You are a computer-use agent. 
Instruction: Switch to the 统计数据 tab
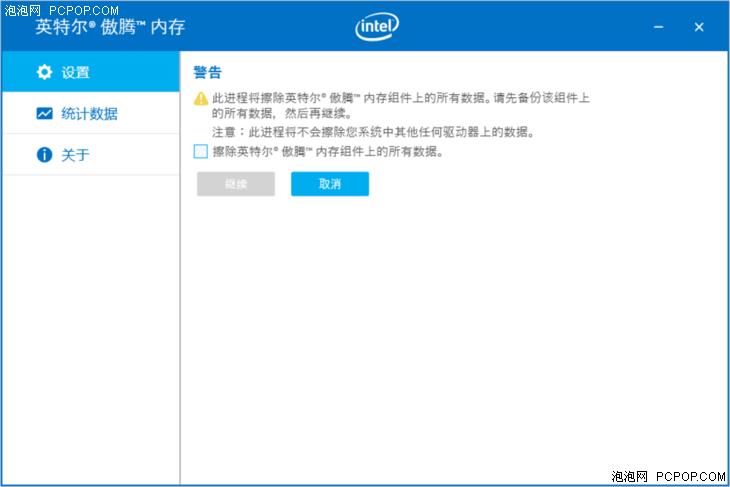[90, 114]
